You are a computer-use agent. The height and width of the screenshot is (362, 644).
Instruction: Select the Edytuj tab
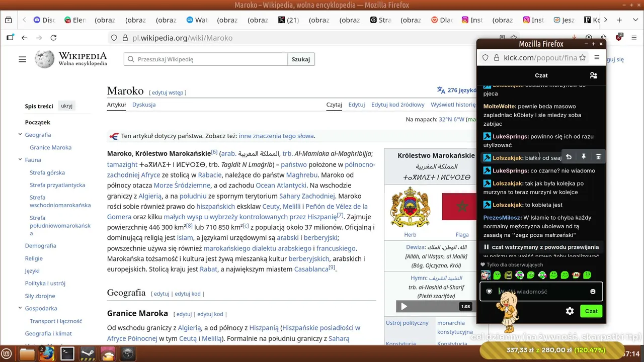click(x=356, y=105)
